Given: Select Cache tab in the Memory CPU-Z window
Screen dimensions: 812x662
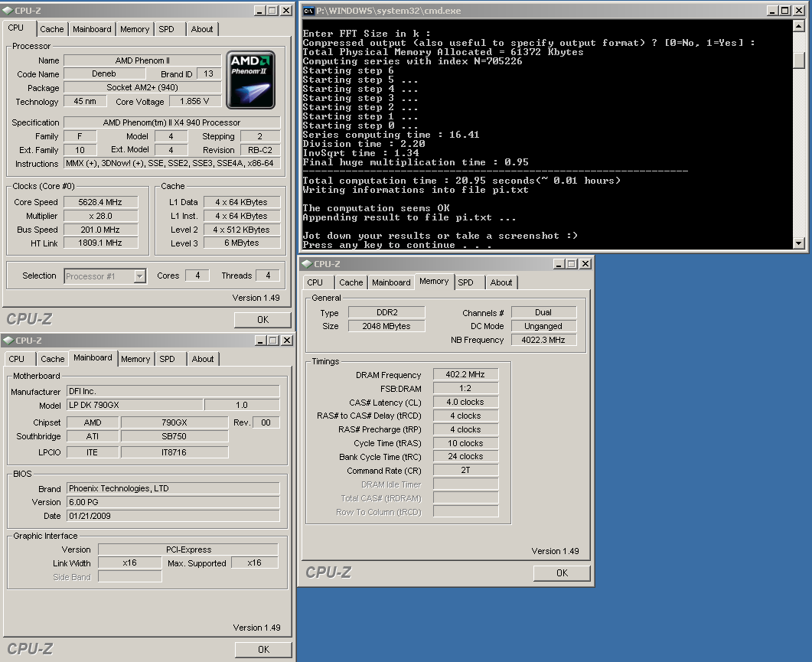Looking at the screenshot, I should [351, 283].
